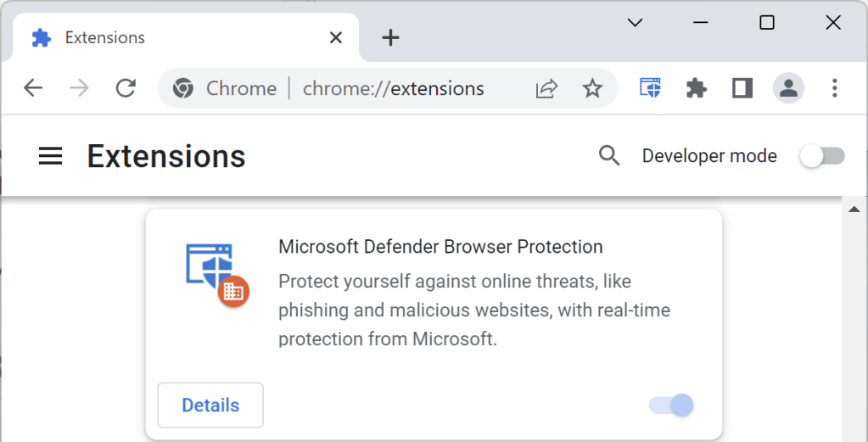The width and height of the screenshot is (868, 442).
Task: Bookmark this page with the star icon
Action: [592, 88]
